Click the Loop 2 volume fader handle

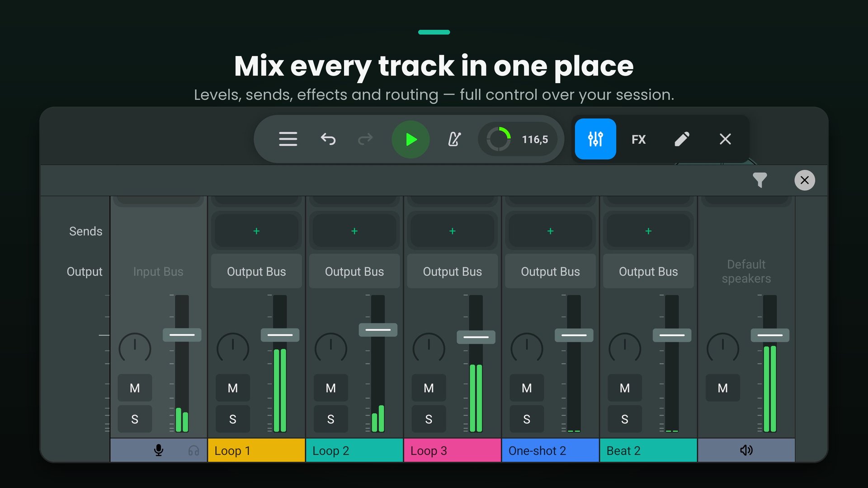click(x=378, y=330)
